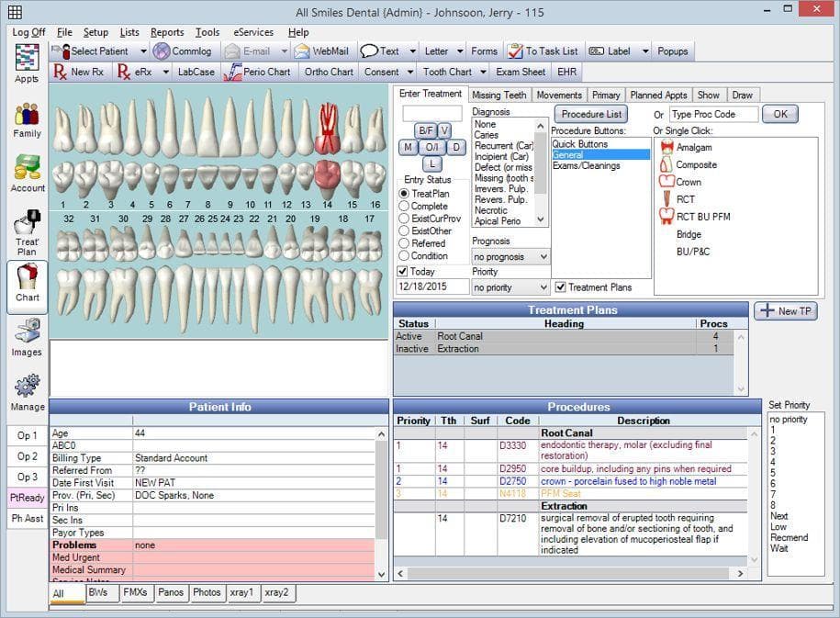The height and width of the screenshot is (618, 840).
Task: Select the Complete entry status
Action: point(404,206)
